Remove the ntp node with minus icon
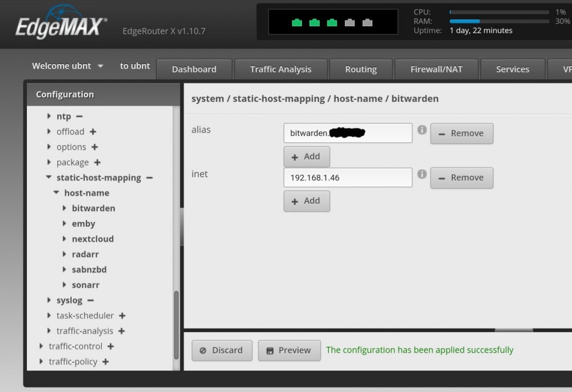This screenshot has width=572, height=392. 80,117
